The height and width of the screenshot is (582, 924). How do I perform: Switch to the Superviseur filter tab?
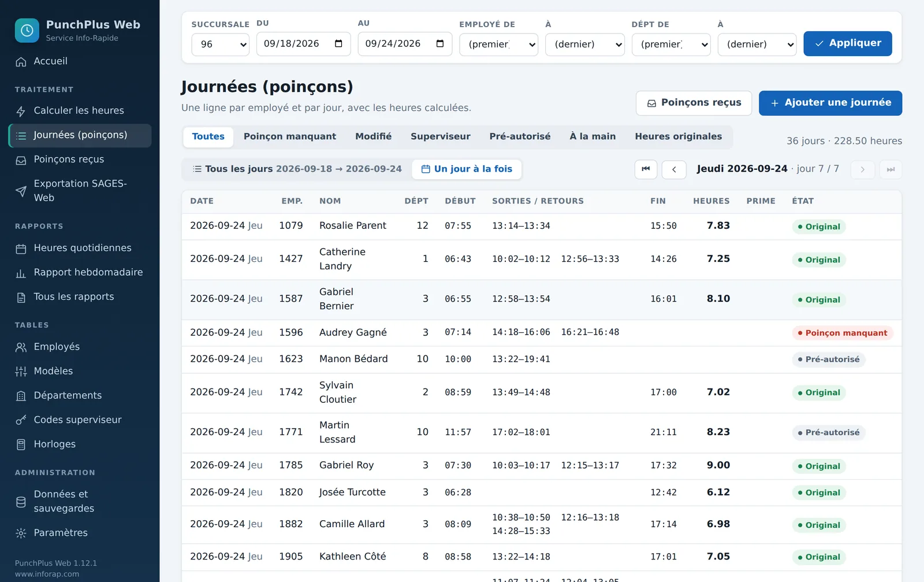(440, 137)
